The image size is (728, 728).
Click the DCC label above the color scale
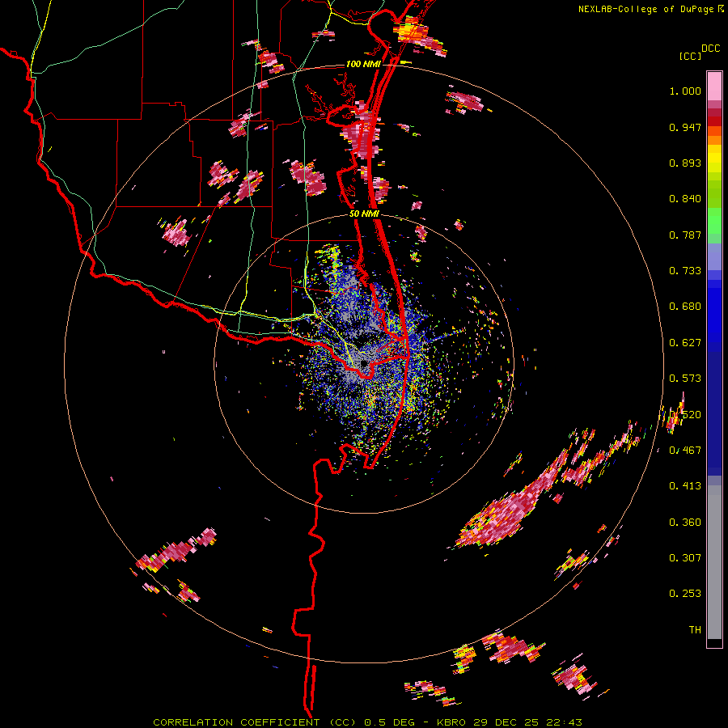pos(710,49)
